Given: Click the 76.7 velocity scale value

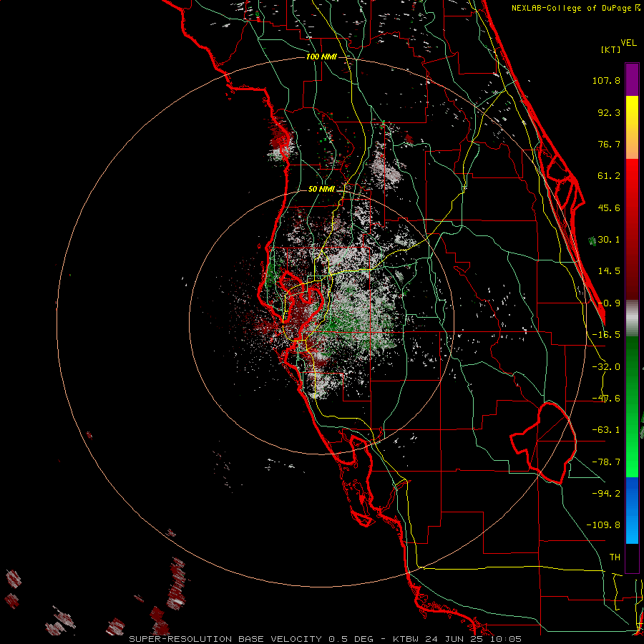Looking at the screenshot, I should tap(609, 144).
